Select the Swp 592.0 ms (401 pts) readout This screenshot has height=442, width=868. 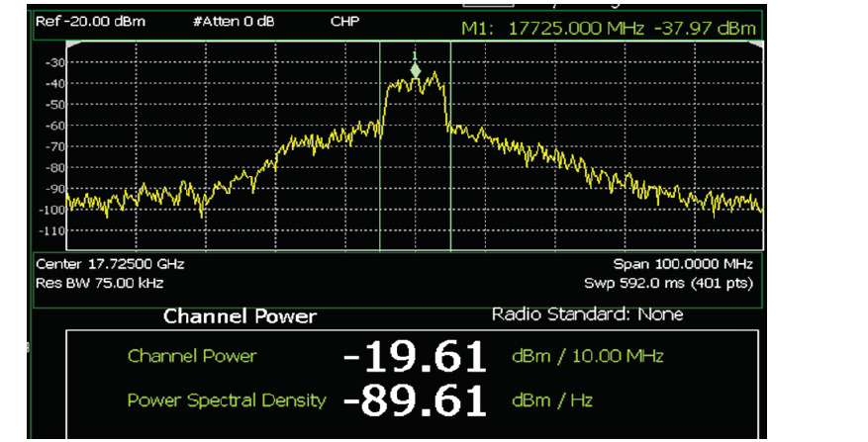pyautogui.click(x=669, y=283)
